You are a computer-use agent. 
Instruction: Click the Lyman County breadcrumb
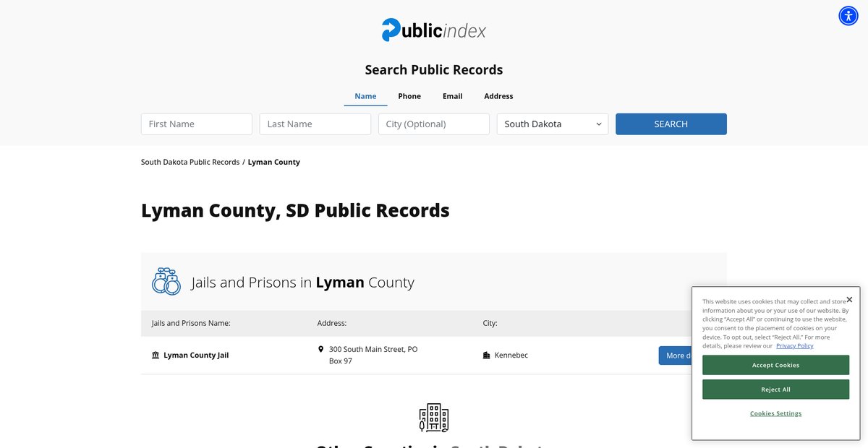pyautogui.click(x=274, y=163)
